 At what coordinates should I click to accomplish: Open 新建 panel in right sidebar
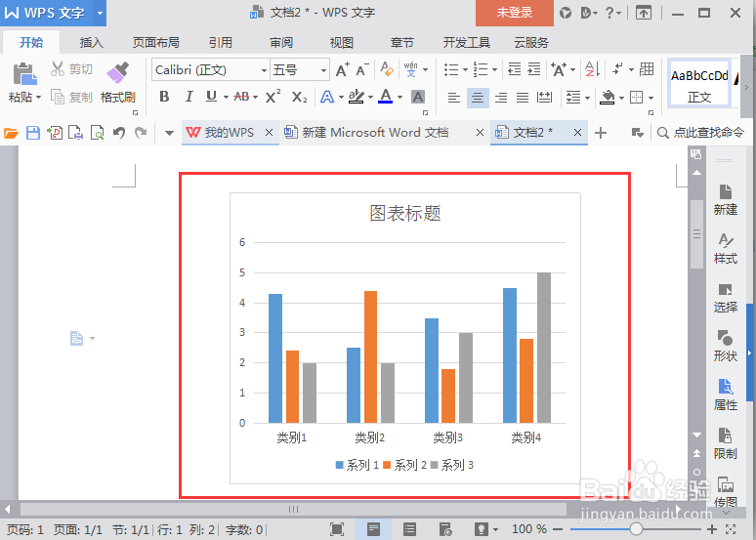(x=725, y=199)
